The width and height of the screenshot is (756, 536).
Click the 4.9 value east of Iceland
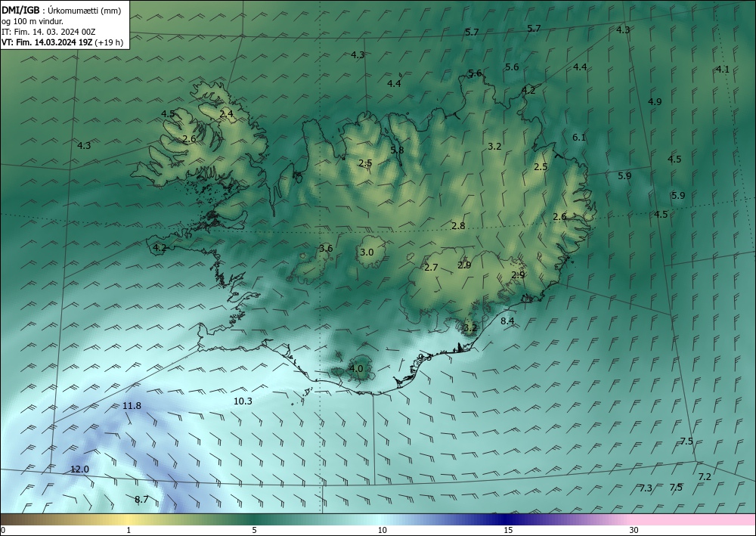pyautogui.click(x=655, y=102)
